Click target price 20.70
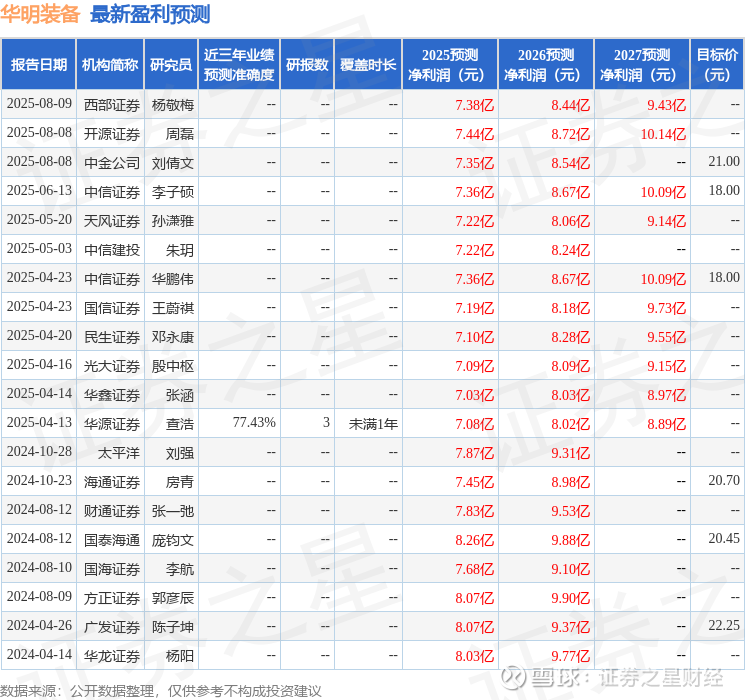The width and height of the screenshot is (745, 700). (x=724, y=480)
